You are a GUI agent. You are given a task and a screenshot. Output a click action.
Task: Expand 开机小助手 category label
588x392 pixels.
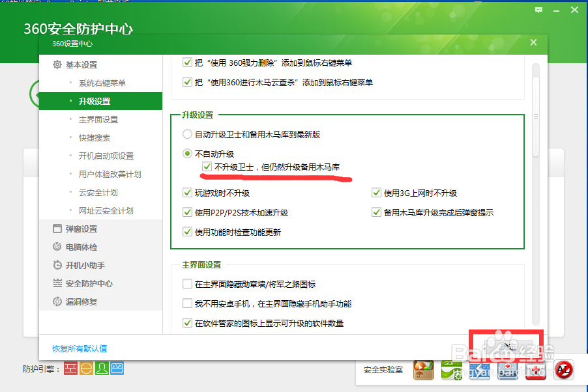85,265
